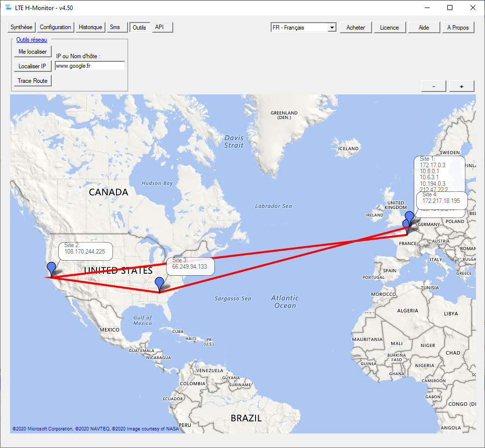
Task: Start a Trace Route
Action: click(32, 80)
